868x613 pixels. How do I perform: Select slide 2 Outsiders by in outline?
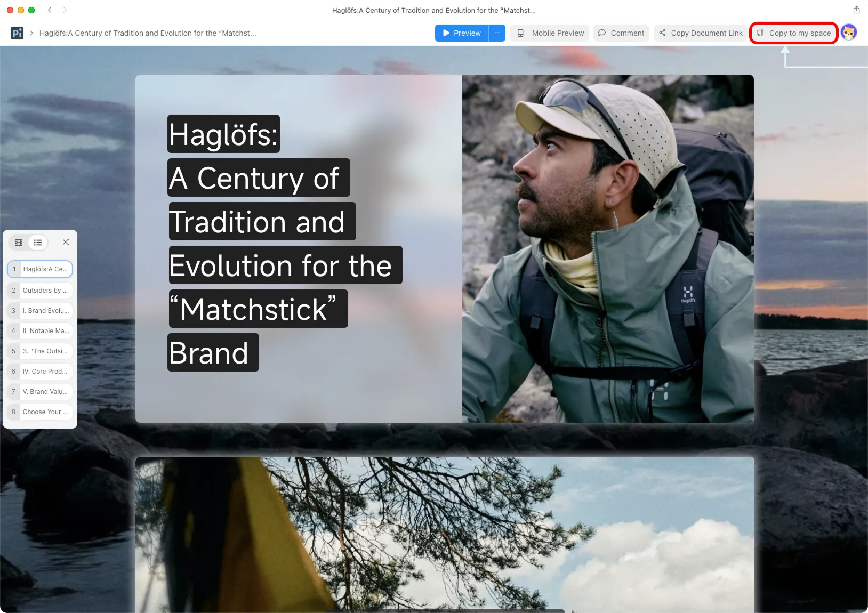(x=40, y=291)
